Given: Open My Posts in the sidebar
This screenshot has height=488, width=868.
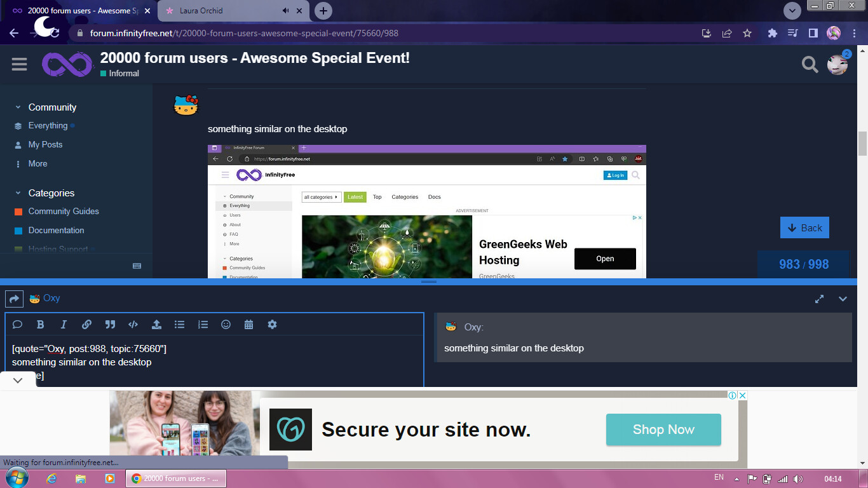Looking at the screenshot, I should point(45,145).
